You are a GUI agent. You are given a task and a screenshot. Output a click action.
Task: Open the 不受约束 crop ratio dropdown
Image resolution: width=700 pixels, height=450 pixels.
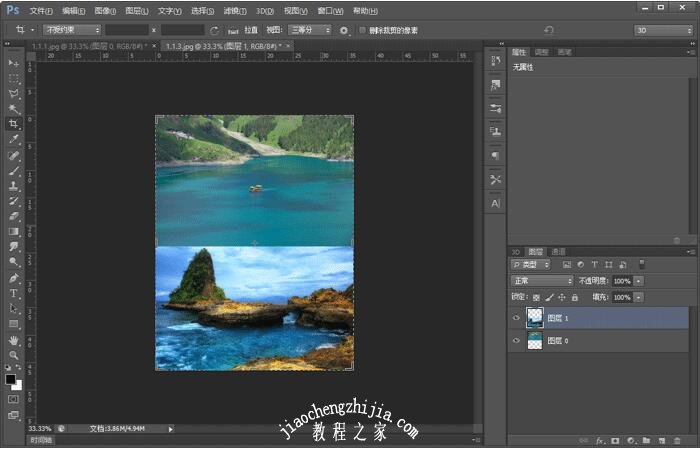click(x=71, y=30)
